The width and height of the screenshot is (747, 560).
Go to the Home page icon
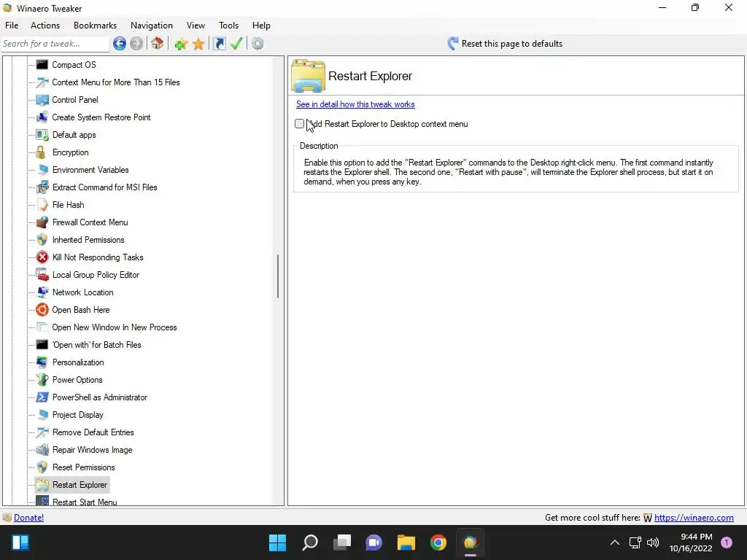tap(158, 44)
